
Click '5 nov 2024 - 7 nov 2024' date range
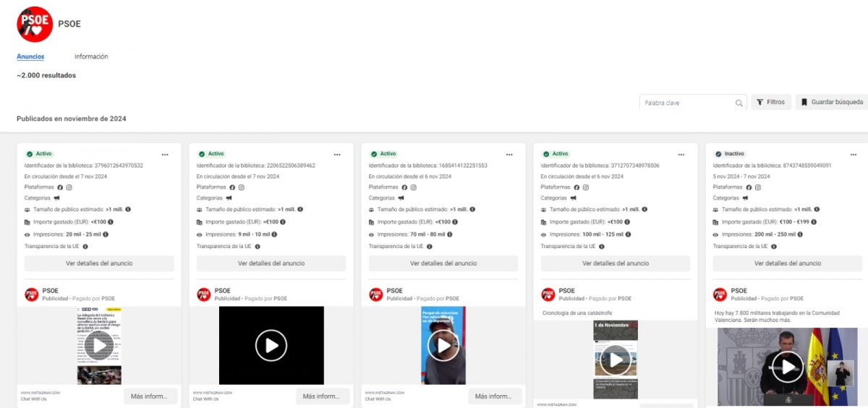(744, 177)
